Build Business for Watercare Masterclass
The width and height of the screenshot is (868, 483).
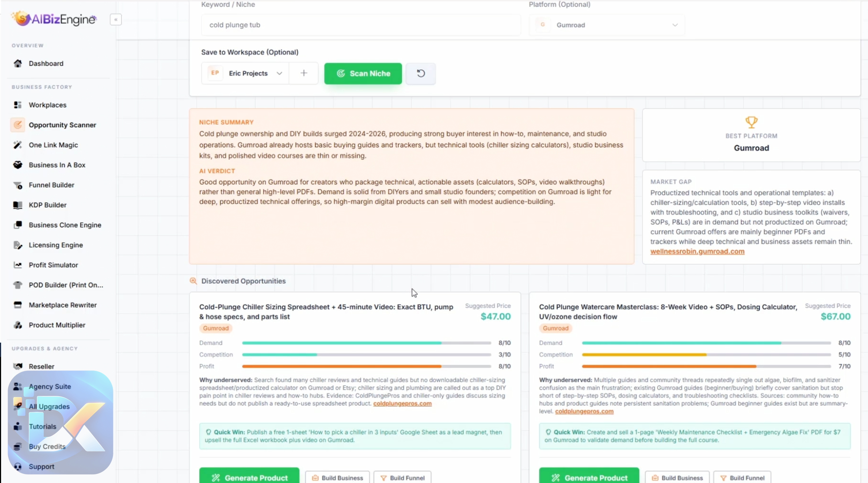677,478
